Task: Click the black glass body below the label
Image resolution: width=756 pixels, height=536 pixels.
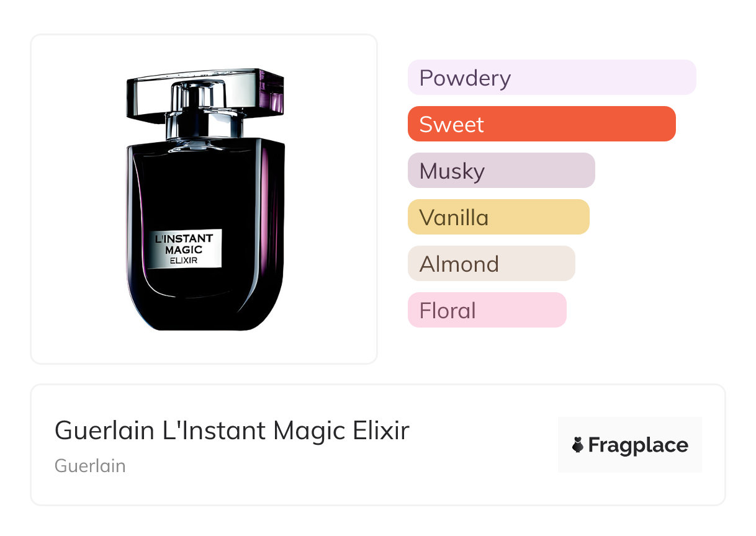Action: (205, 298)
